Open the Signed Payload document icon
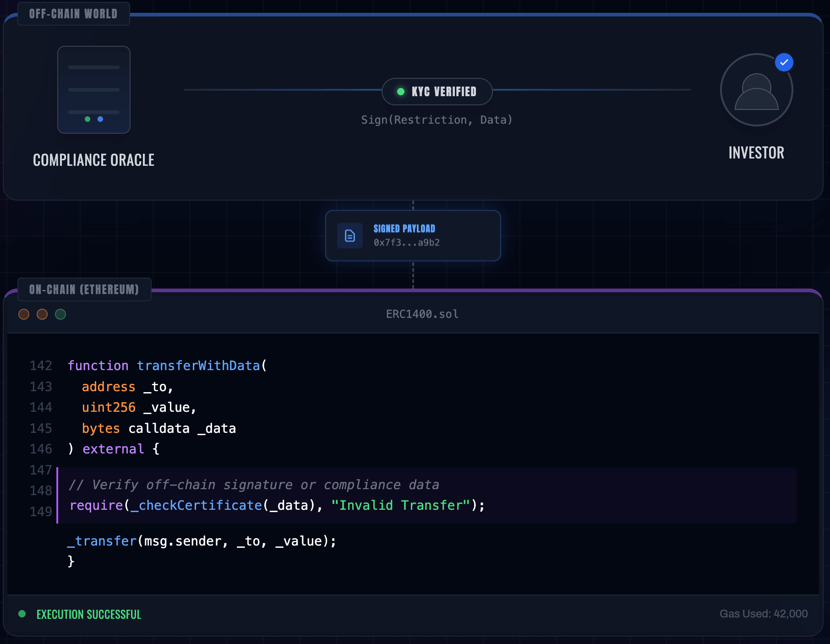This screenshot has height=644, width=830. [349, 235]
